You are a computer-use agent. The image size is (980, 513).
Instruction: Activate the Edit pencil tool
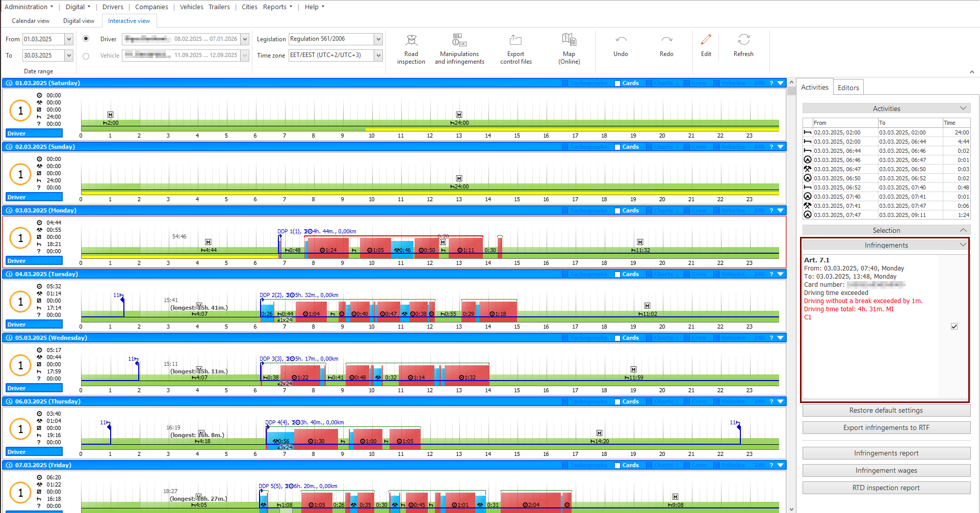coord(706,40)
